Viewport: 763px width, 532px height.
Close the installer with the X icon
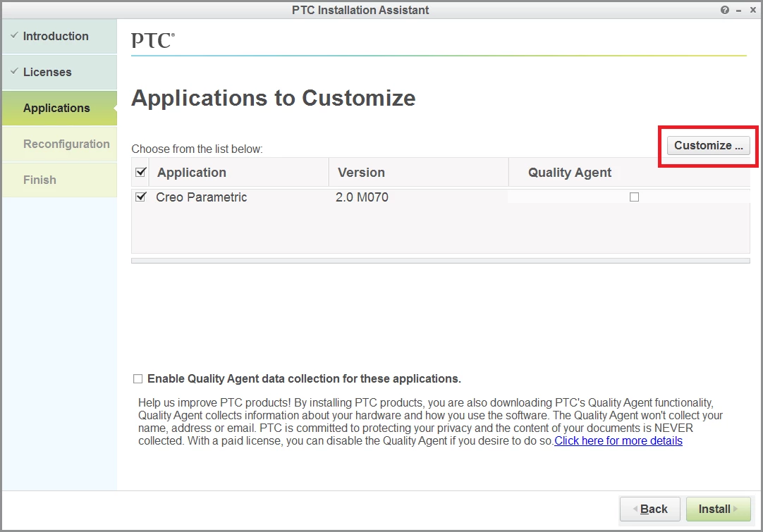(753, 10)
